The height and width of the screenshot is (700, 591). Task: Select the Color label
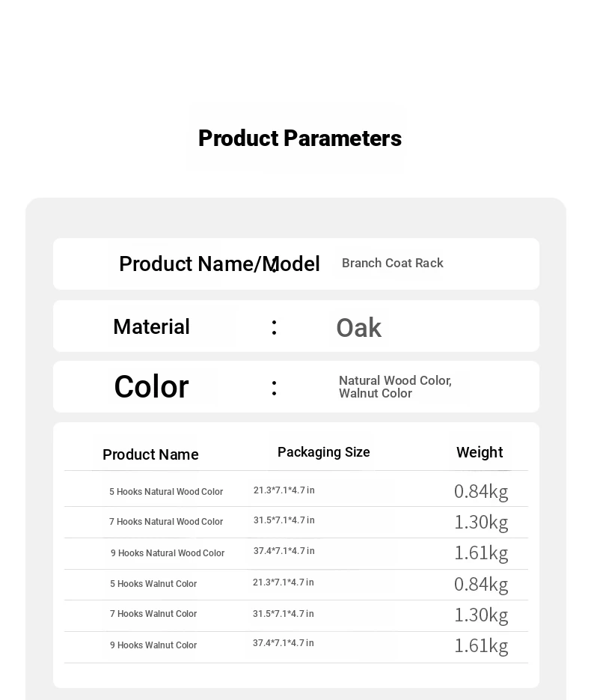152,386
